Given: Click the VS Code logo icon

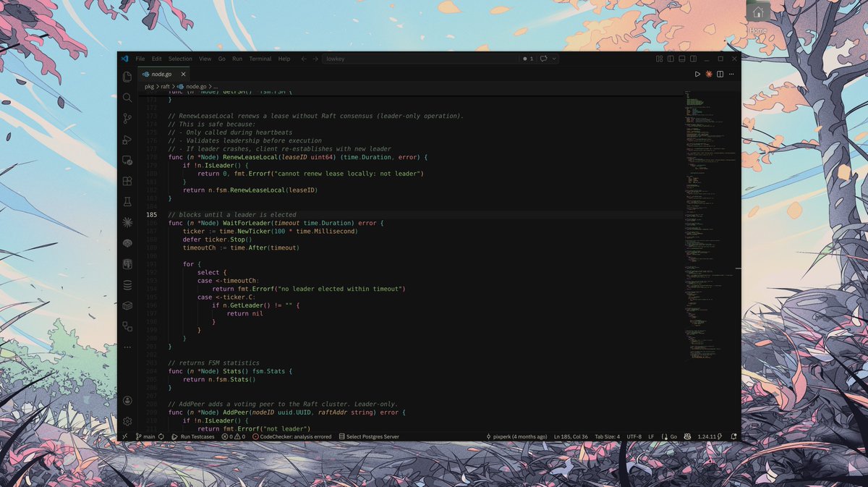Looking at the screenshot, I should pos(124,59).
